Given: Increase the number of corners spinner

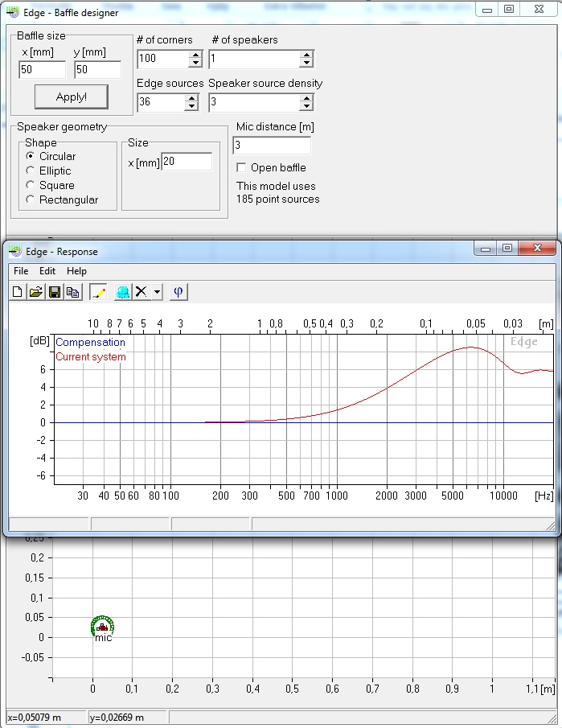Looking at the screenshot, I should click(195, 55).
